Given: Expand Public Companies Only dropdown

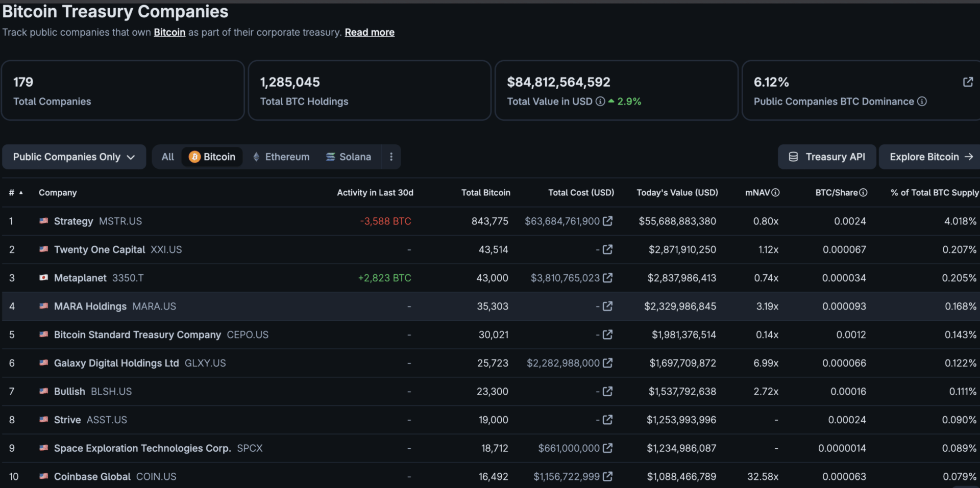Looking at the screenshot, I should pos(74,157).
